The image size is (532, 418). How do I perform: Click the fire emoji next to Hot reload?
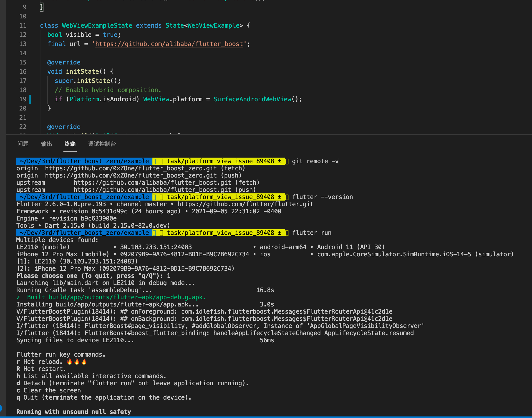coord(76,361)
